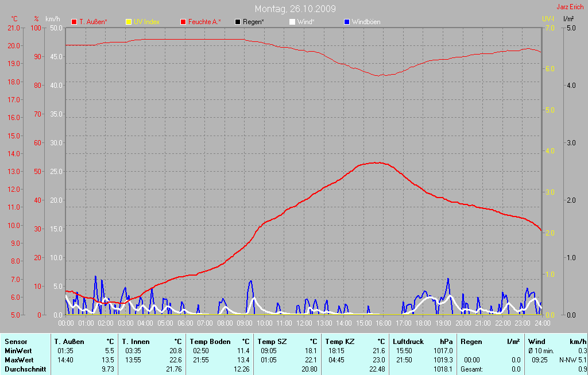Select the MaxWert row label

coord(18,360)
